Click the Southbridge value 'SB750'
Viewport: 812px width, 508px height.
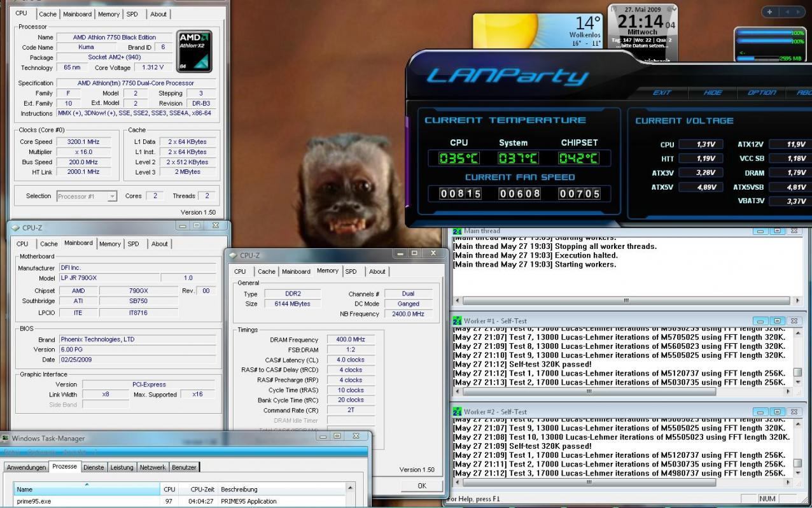point(138,301)
